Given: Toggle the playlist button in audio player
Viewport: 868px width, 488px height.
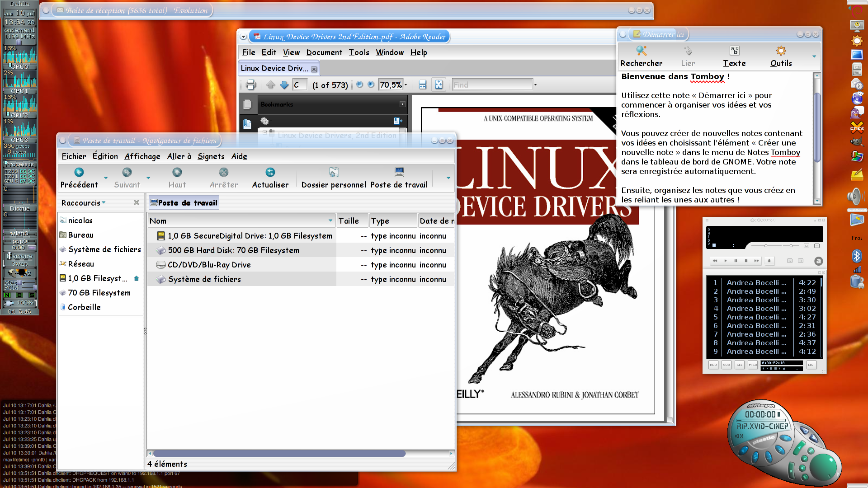Looking at the screenshot, I should coord(816,246).
